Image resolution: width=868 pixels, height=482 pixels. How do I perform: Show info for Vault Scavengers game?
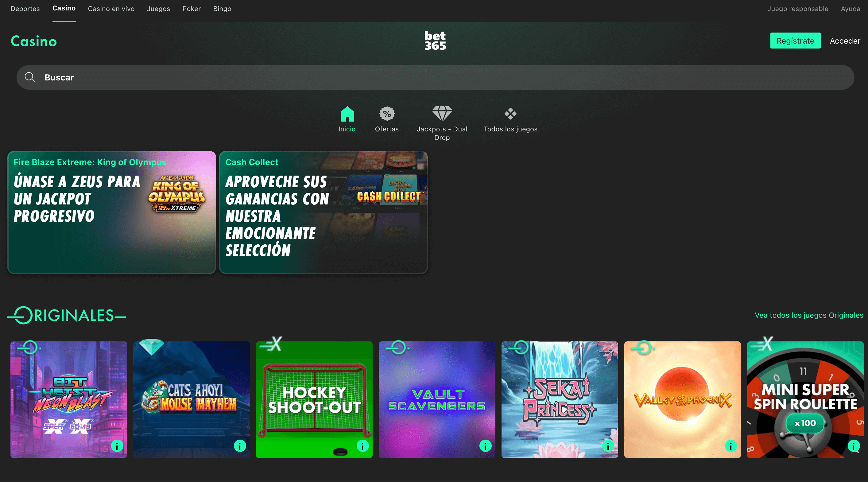485,446
